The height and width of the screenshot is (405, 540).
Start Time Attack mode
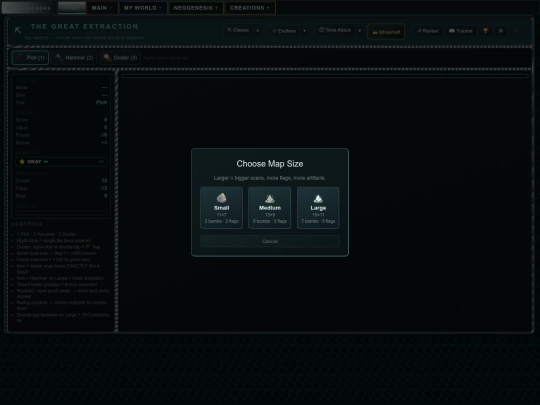[335, 30]
